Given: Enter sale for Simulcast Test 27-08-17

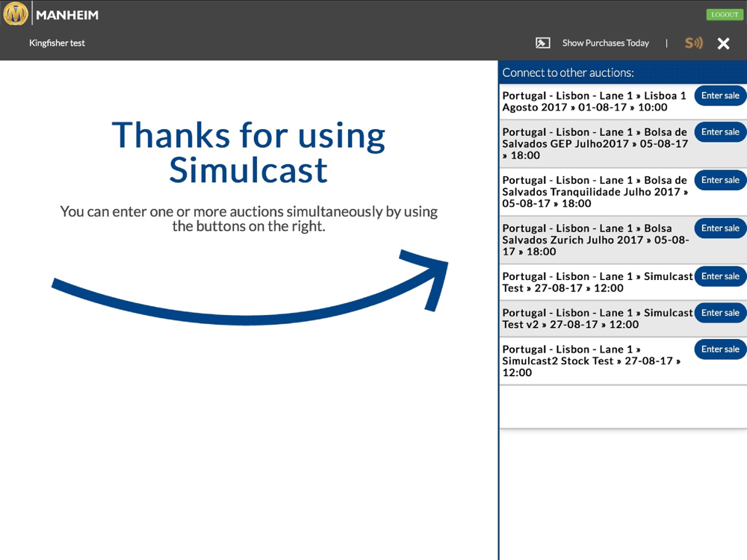Looking at the screenshot, I should (720, 277).
